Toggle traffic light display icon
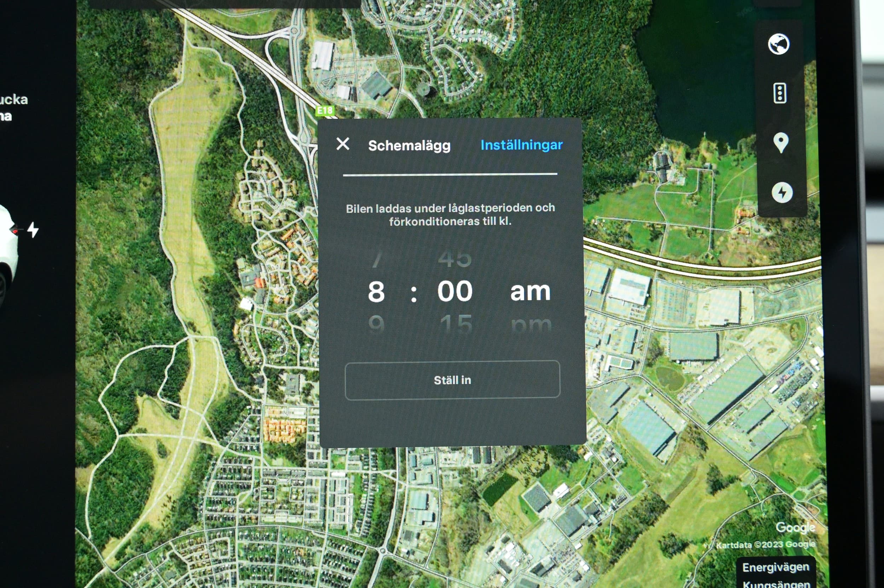 [780, 93]
